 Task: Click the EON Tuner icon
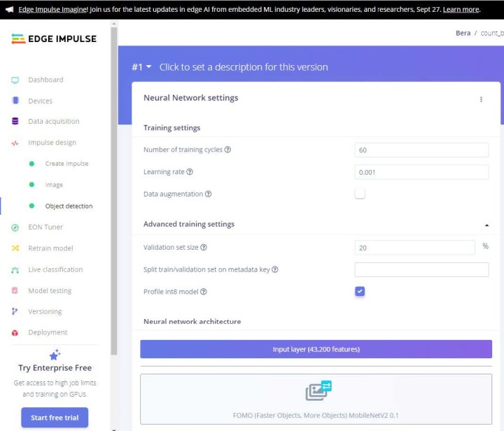[x=15, y=227]
